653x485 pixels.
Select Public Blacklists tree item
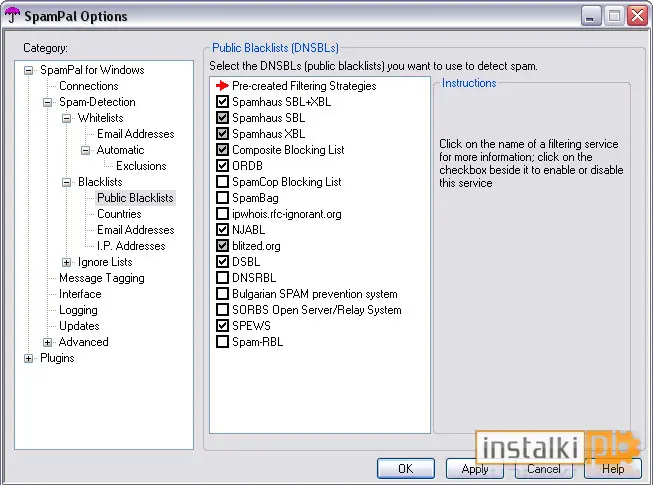(x=135, y=198)
